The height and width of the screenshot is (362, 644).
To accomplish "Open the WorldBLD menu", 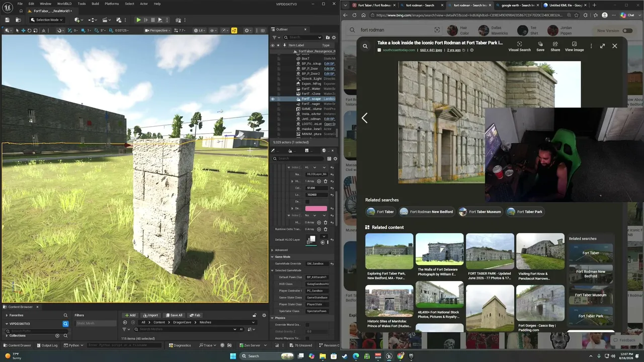I will point(65,4).
